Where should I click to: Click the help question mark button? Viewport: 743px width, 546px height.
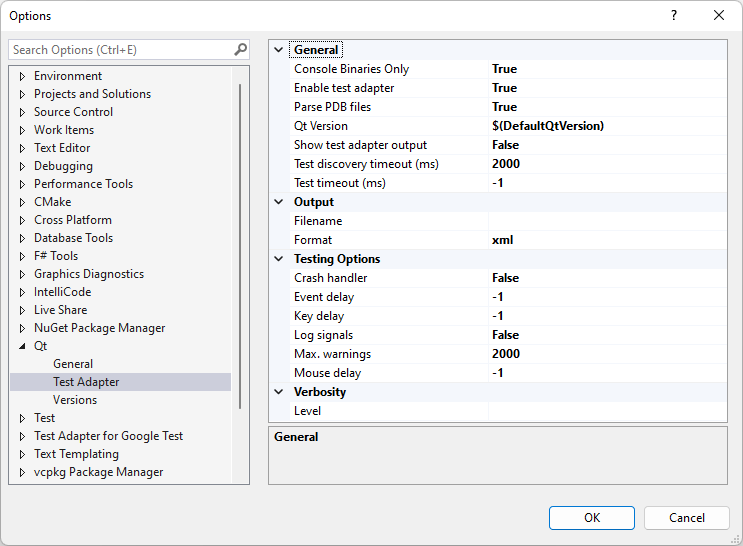674,15
